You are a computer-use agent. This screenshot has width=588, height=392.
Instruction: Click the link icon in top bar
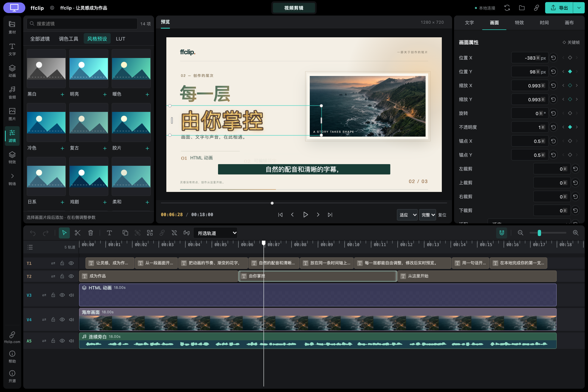click(x=536, y=8)
